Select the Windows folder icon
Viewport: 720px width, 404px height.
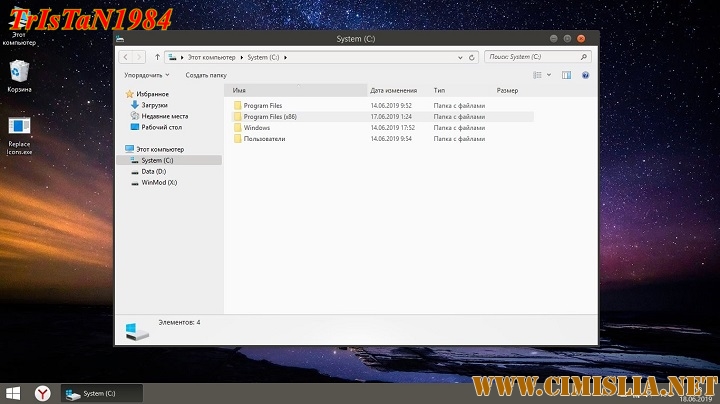tap(237, 128)
